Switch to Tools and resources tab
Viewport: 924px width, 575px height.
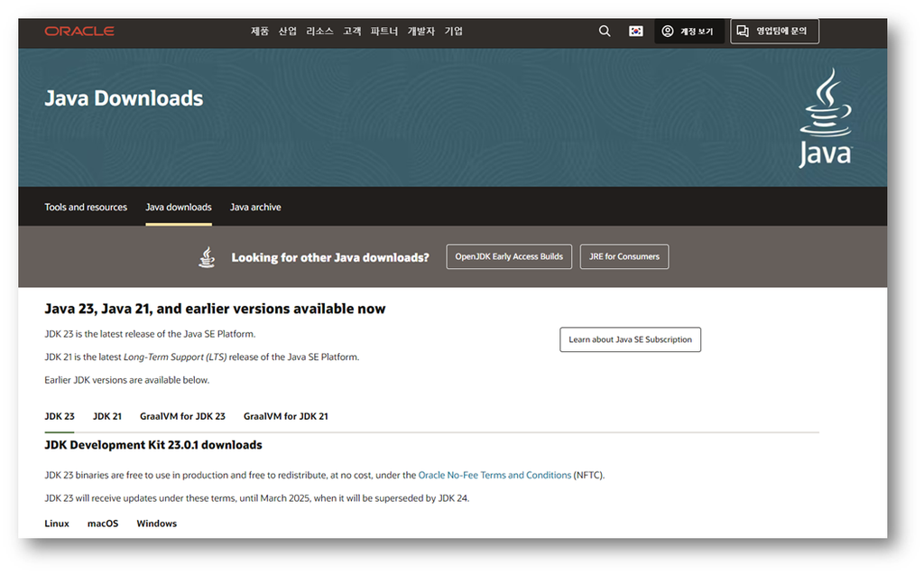pos(86,207)
